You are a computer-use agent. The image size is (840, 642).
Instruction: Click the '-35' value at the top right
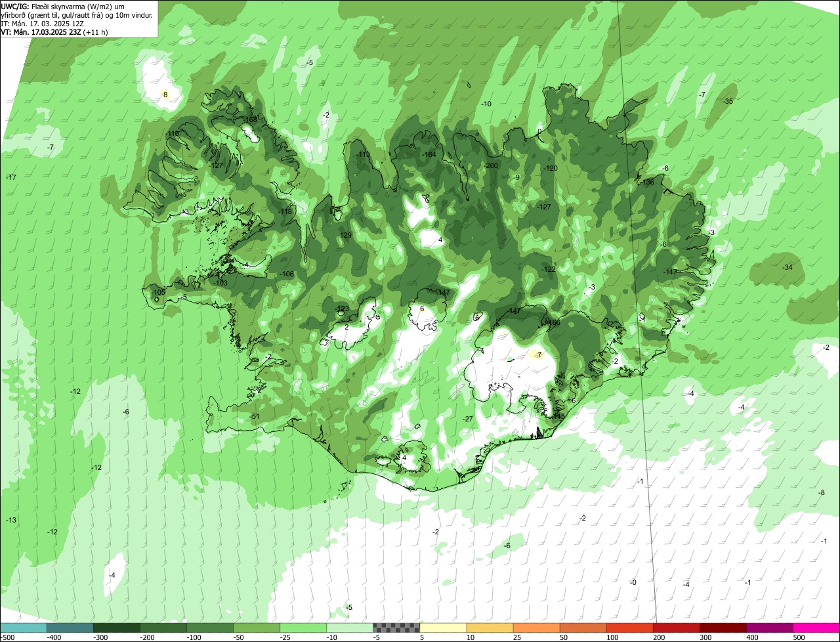728,101
